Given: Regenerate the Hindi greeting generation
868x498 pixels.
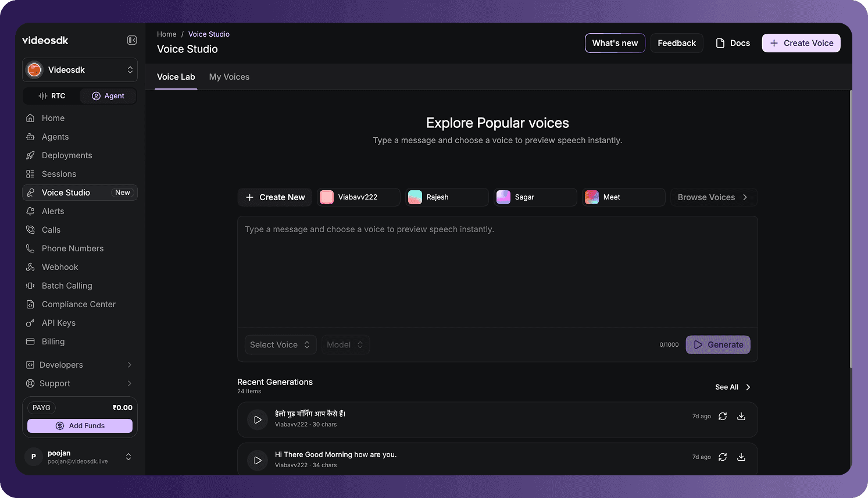Looking at the screenshot, I should point(723,416).
